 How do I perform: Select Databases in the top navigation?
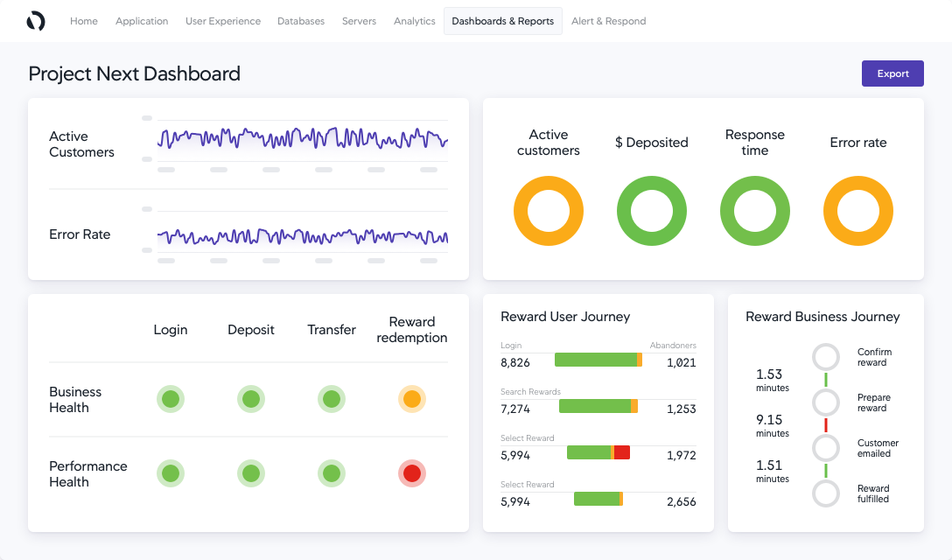click(301, 21)
